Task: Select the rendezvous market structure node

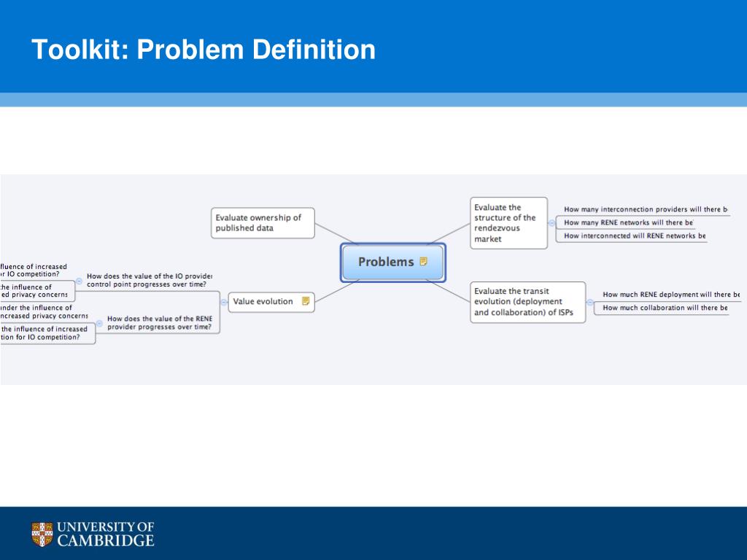Action: coord(508,223)
